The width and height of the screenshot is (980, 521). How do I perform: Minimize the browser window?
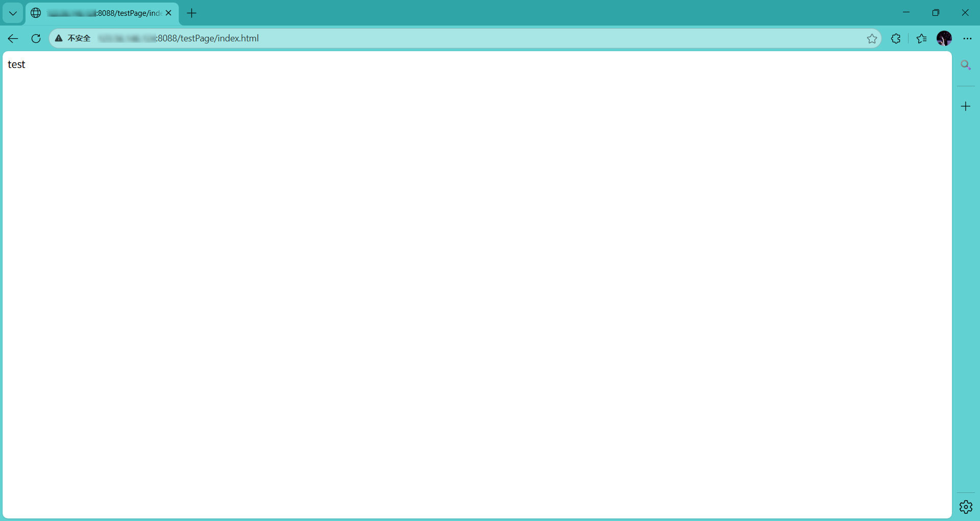(906, 13)
